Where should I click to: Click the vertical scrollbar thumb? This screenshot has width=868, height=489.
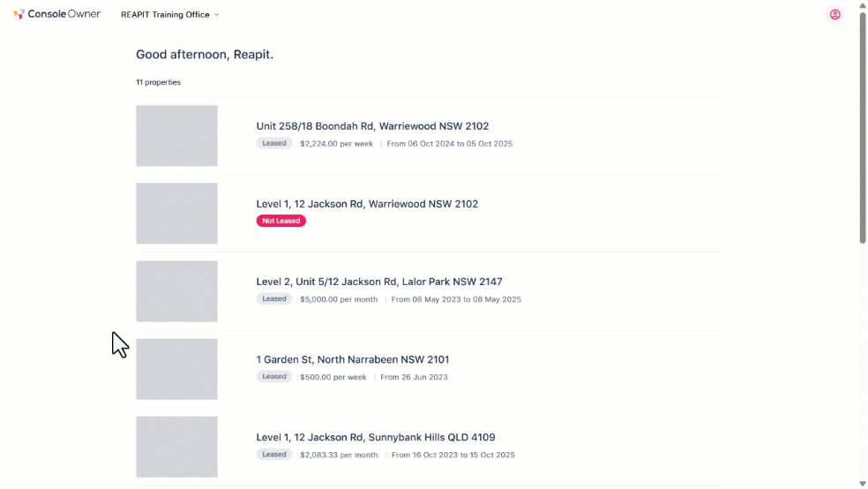click(x=863, y=127)
